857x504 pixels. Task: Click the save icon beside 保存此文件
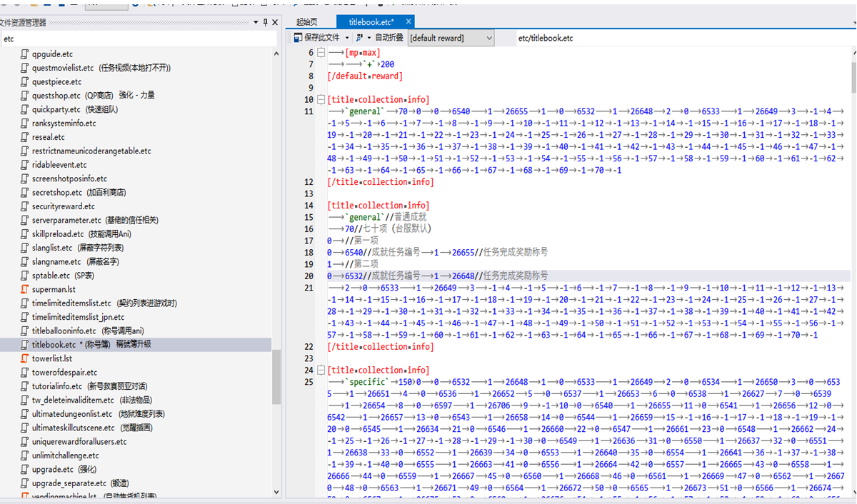[299, 38]
